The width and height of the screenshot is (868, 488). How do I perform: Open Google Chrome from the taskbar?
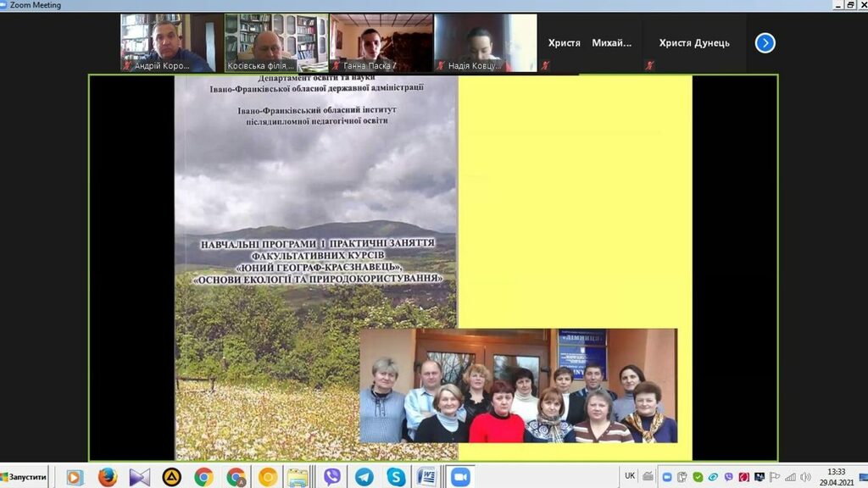(x=203, y=477)
